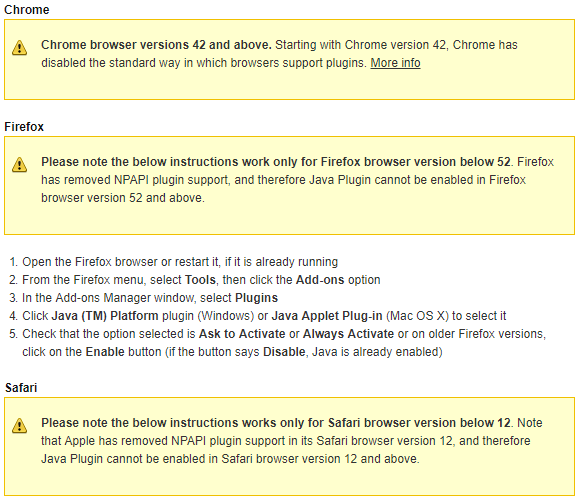The height and width of the screenshot is (501, 586).
Task: Click bold Safari version below 12 notice
Action: pos(276,423)
